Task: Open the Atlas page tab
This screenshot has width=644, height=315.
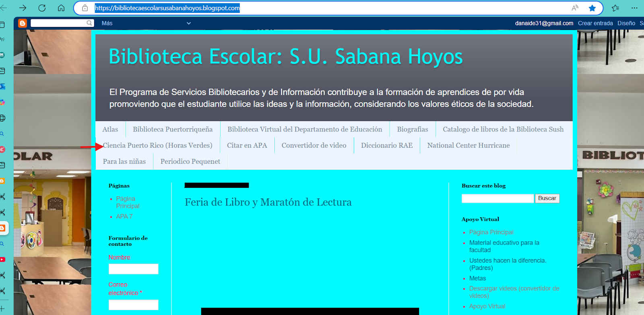Action: (110, 129)
